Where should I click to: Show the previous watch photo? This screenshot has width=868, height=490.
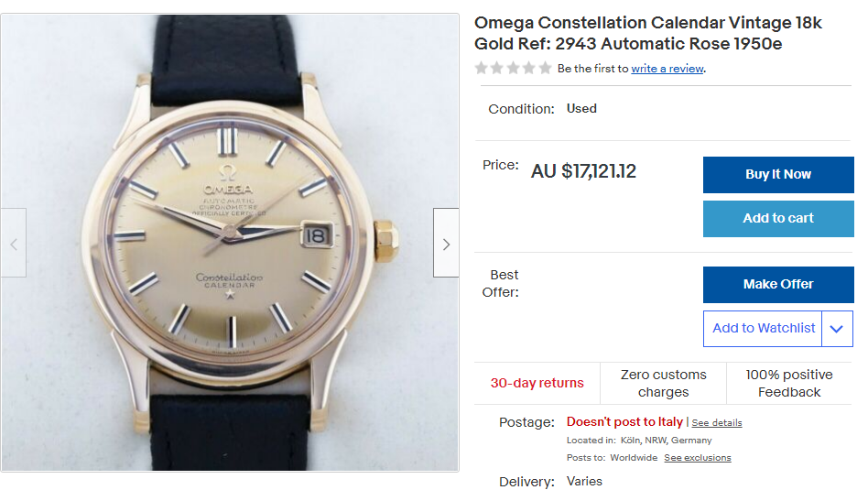click(14, 244)
